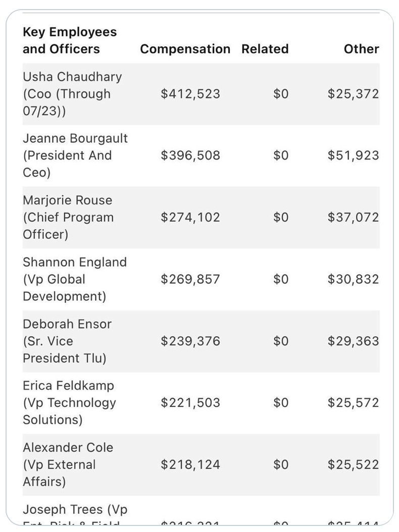Select the $51,923 other compensation value
The height and width of the screenshot is (532, 399).
pos(353,155)
